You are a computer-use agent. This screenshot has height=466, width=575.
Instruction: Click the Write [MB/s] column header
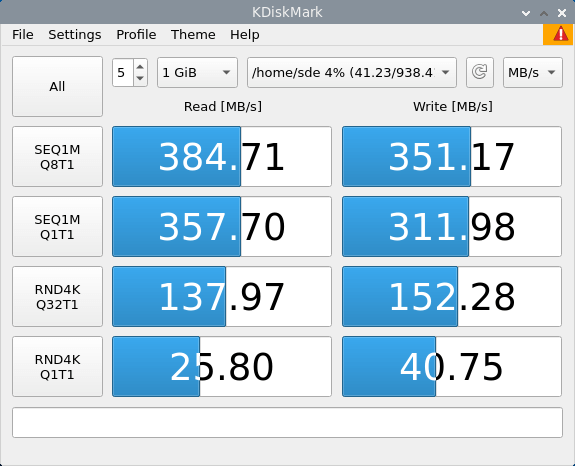pos(453,107)
